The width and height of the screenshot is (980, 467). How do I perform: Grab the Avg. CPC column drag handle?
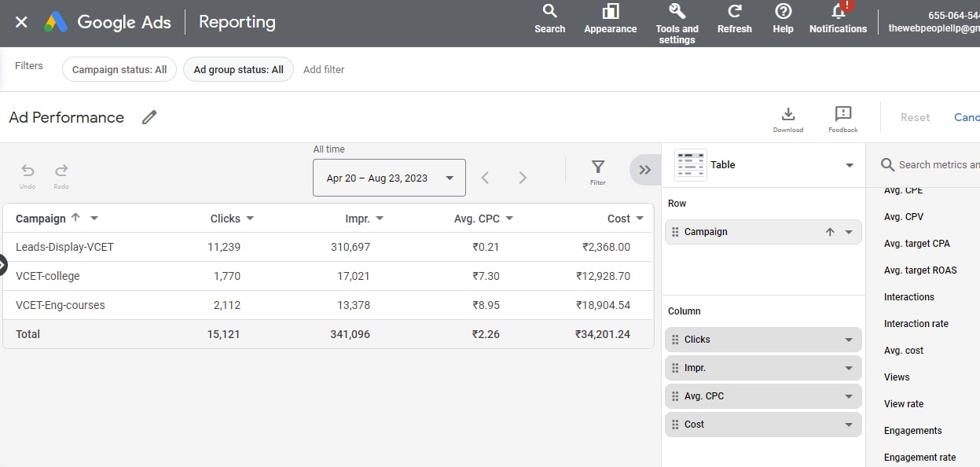(x=675, y=396)
